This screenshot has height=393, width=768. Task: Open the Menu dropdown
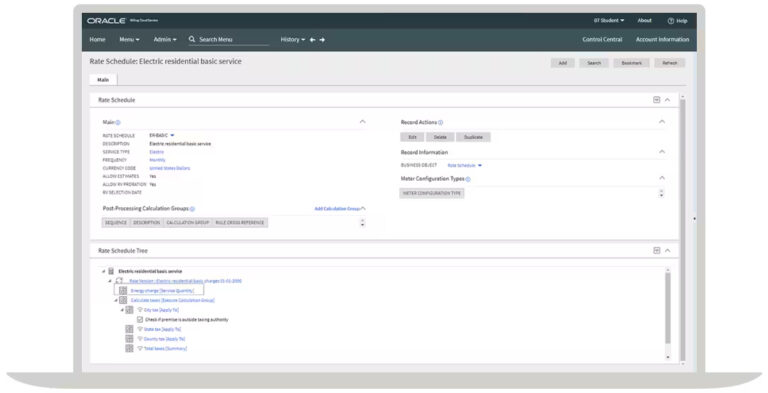pos(129,40)
